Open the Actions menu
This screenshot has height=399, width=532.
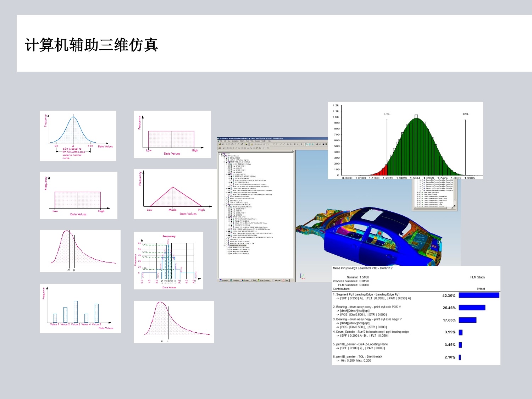pos(242,141)
